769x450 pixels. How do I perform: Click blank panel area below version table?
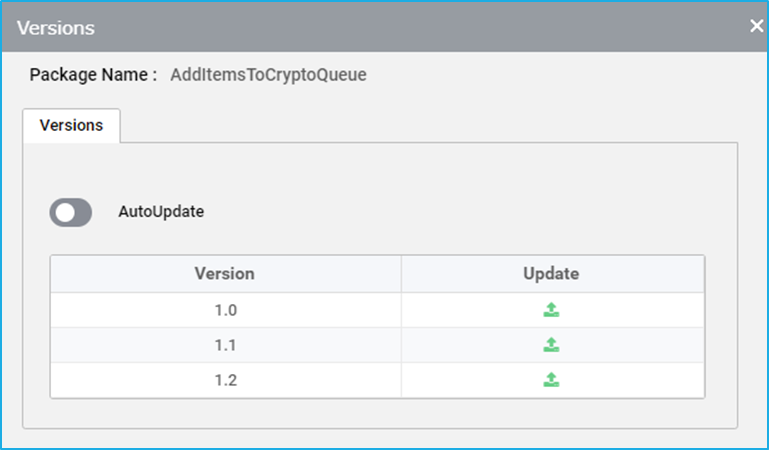pos(380,413)
